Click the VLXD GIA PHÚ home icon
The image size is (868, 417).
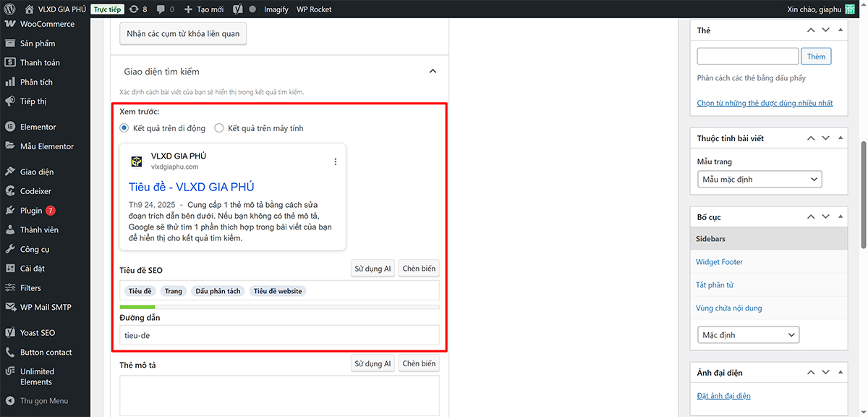pyautogui.click(x=29, y=9)
